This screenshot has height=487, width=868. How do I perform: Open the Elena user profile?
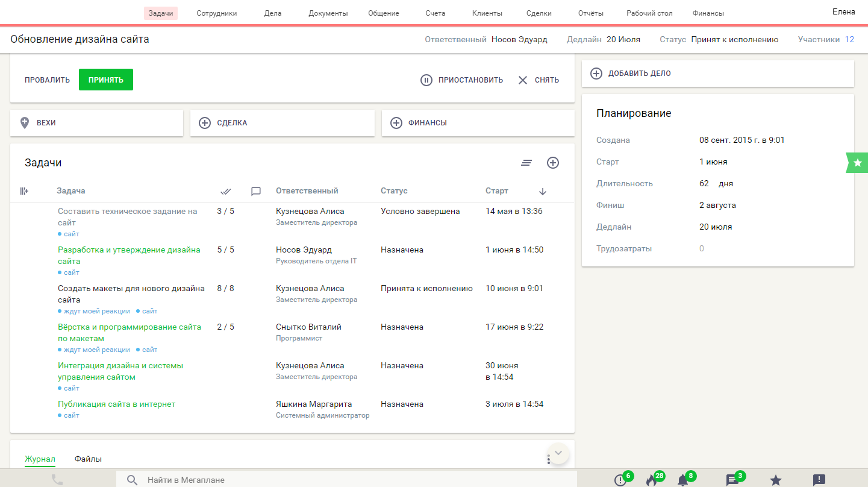coord(844,12)
